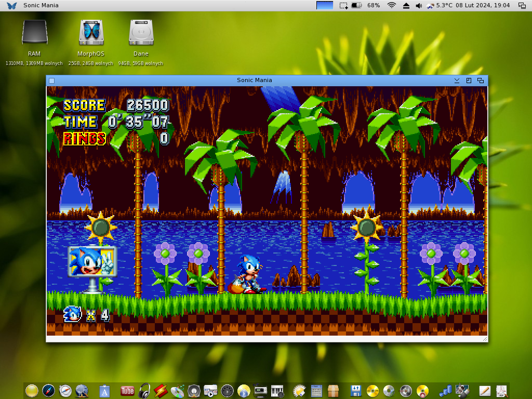Open the picture with paint bucket dock icon
The height and width of the screenshot is (399, 532).
[x=462, y=391]
